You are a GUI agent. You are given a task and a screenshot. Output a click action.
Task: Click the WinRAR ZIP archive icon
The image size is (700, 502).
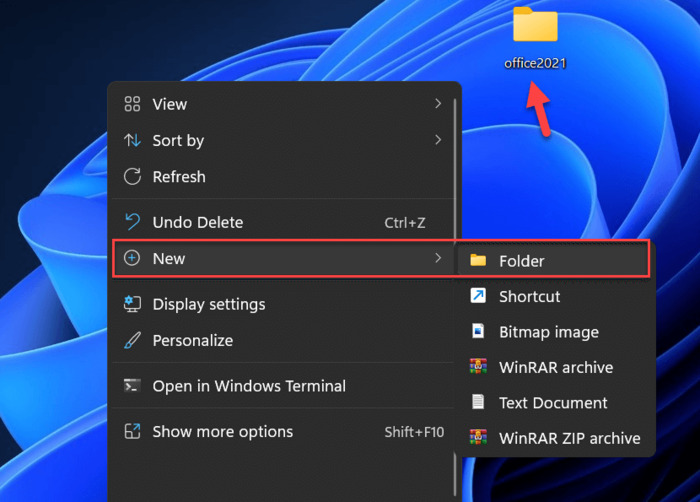pos(478,438)
